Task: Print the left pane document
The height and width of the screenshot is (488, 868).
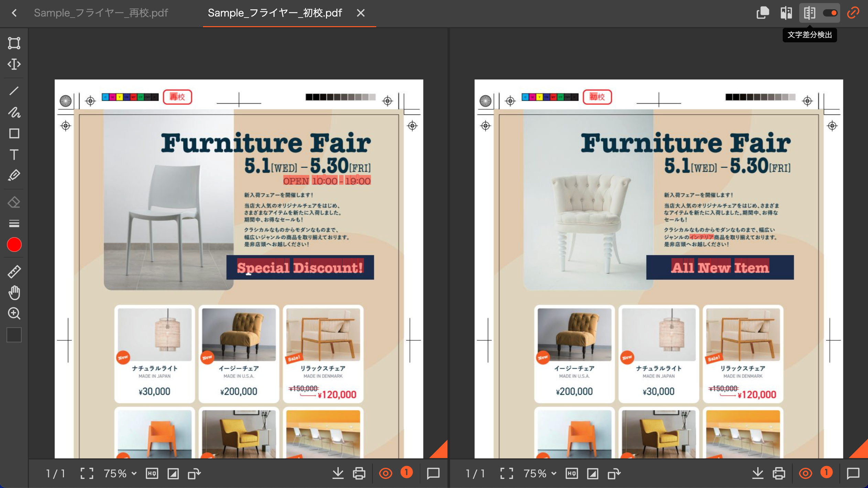Action: pos(359,474)
